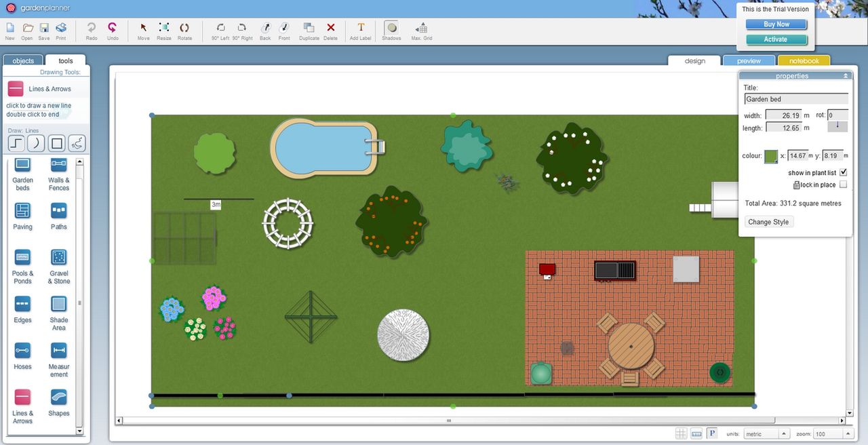Viewport: 868px width, 445px height.
Task: Open an existing plan file
Action: point(27,31)
